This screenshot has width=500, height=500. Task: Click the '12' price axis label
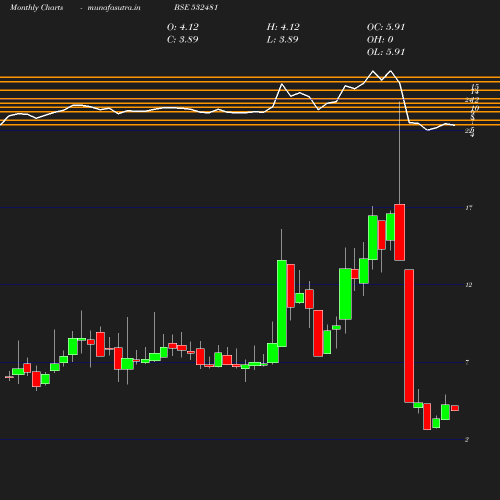(x=469, y=285)
